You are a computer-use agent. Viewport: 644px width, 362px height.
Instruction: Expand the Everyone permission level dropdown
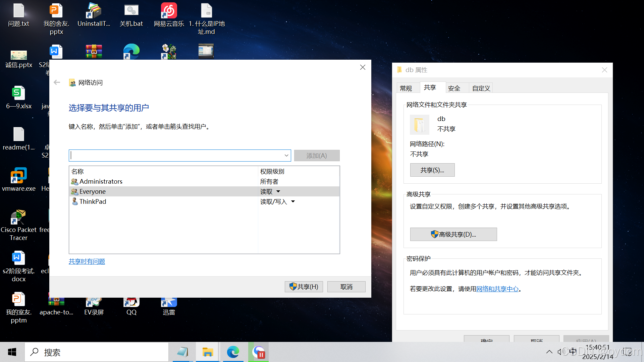(x=278, y=191)
